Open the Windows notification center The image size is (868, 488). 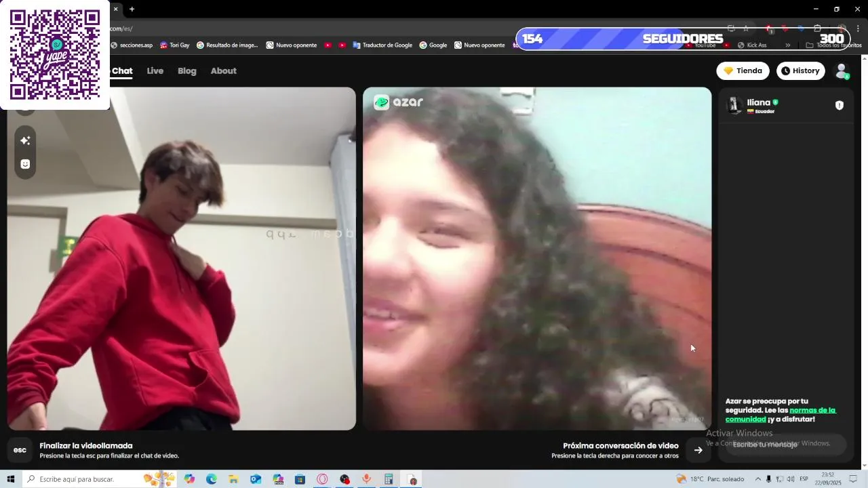tap(854, 479)
